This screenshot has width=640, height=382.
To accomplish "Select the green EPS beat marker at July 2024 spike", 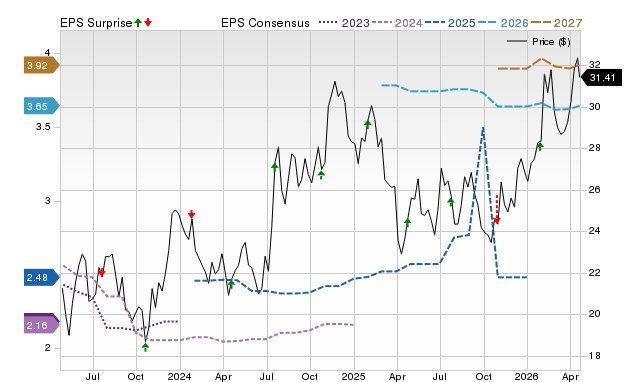I will 274,167.
